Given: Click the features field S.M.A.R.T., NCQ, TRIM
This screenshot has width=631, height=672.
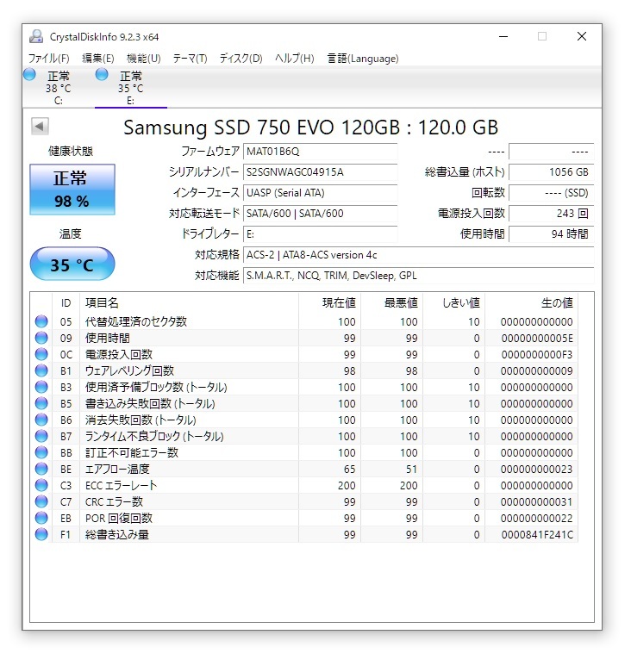Looking at the screenshot, I should point(418,275).
